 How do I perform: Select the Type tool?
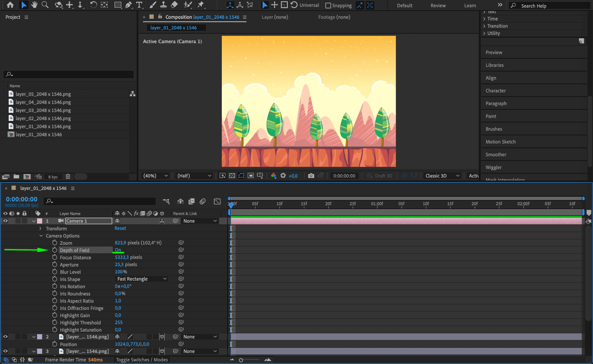click(139, 5)
